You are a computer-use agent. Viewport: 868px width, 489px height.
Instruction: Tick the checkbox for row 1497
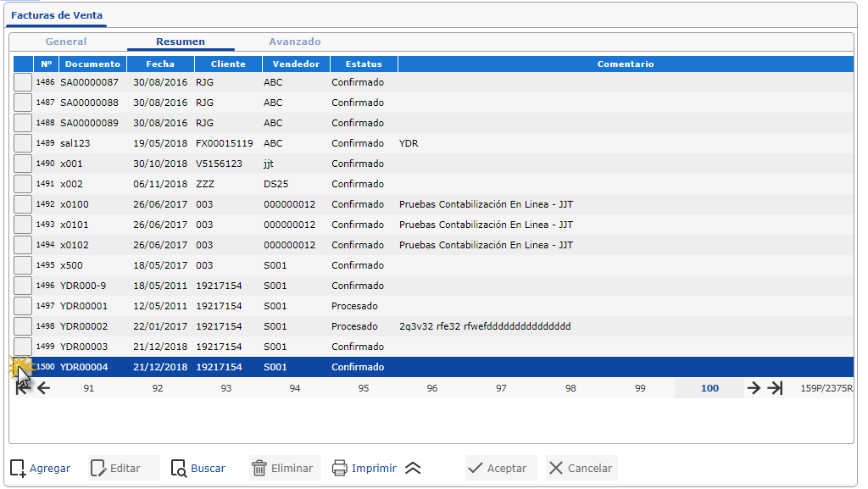click(x=23, y=306)
